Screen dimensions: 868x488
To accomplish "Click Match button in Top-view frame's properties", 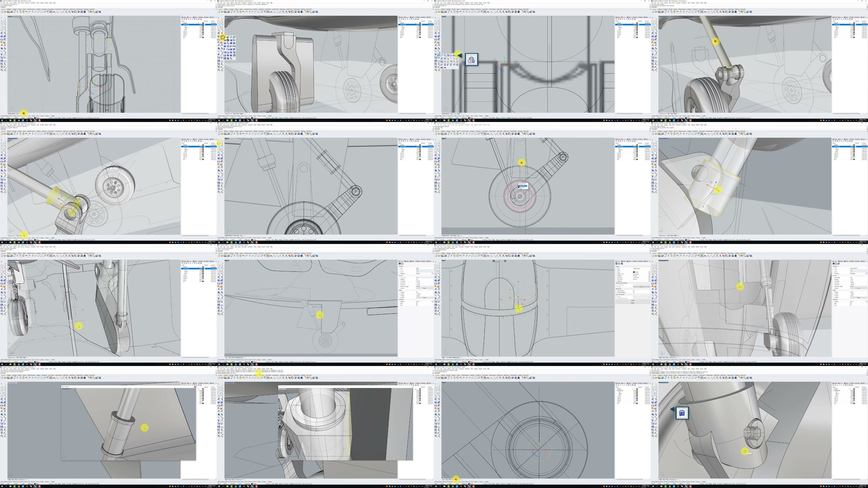I will click(x=633, y=301).
